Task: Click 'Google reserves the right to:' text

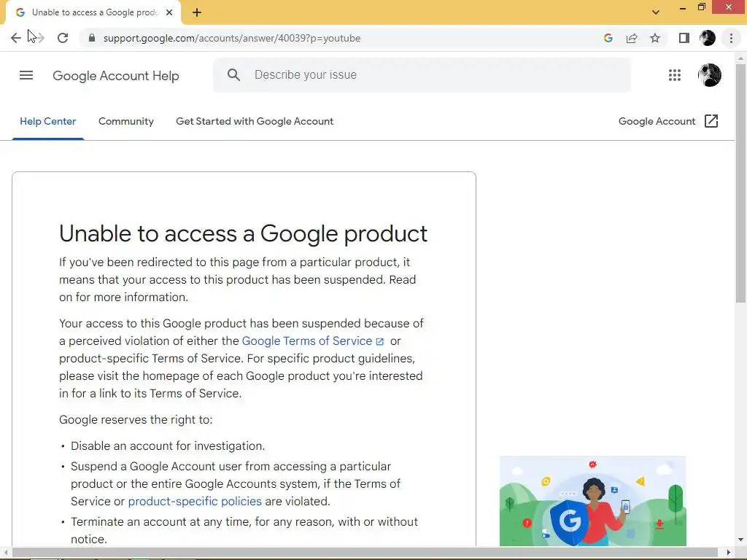Action: pyautogui.click(x=136, y=420)
